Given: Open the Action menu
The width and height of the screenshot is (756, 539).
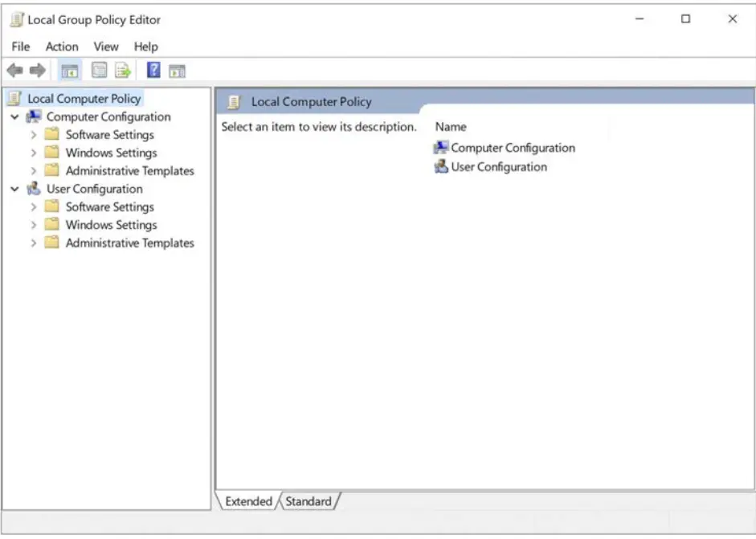Looking at the screenshot, I should click(x=62, y=47).
